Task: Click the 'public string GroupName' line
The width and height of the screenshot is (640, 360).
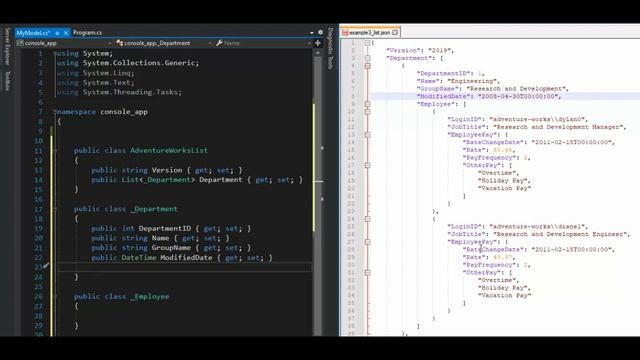Action: coord(171,248)
